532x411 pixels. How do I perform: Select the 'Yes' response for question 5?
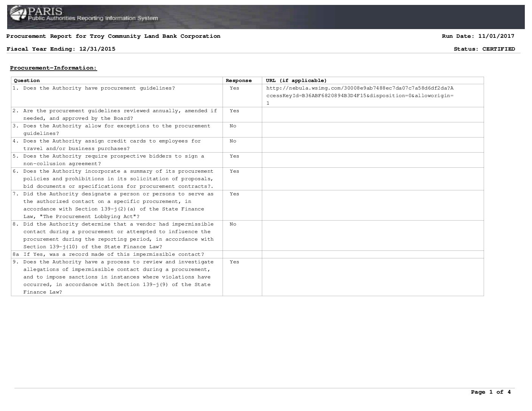[234, 156]
